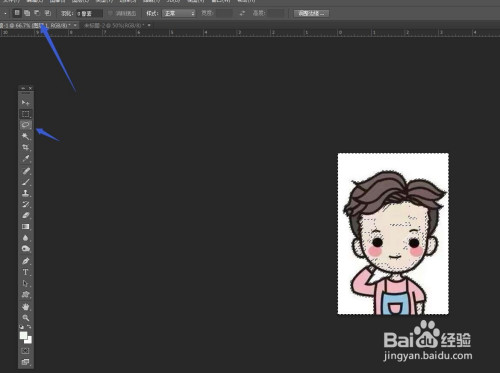
Task: Close the 66.7% document tab
Action: point(76,25)
